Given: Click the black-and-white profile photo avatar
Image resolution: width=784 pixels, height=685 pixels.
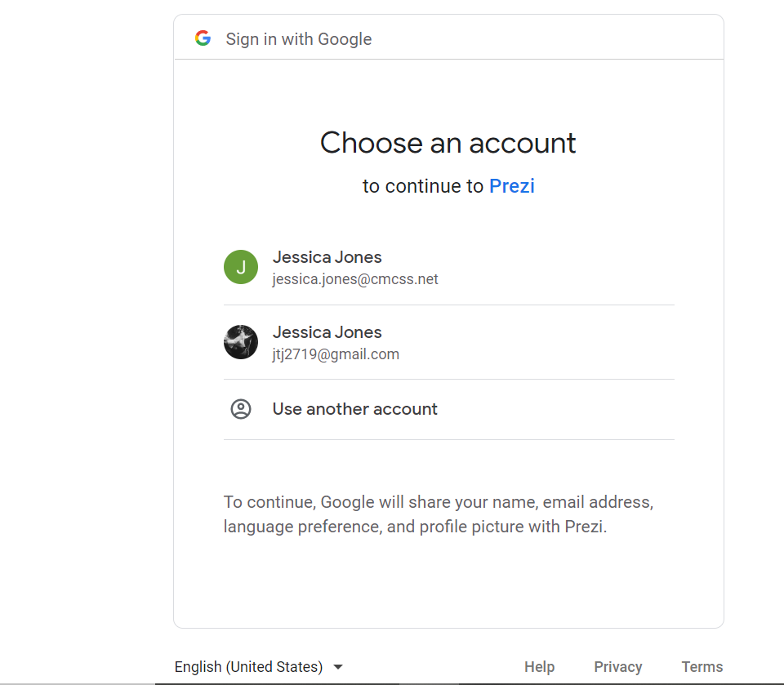Looking at the screenshot, I should pyautogui.click(x=241, y=342).
